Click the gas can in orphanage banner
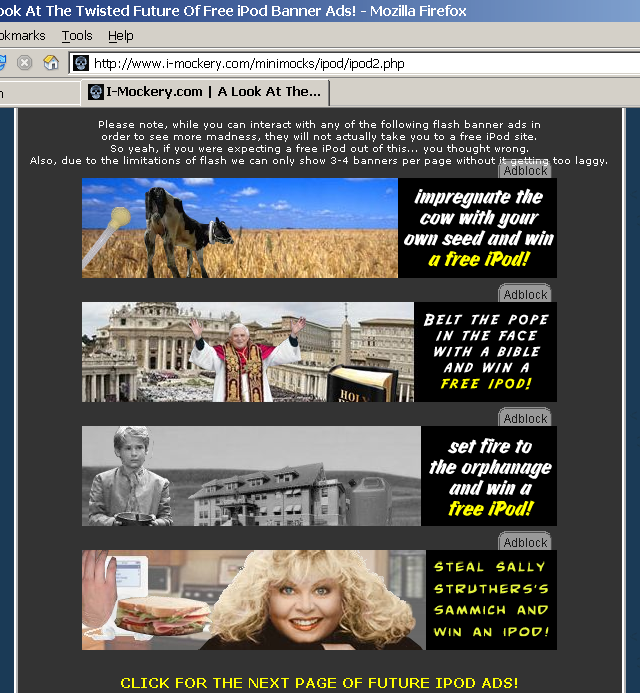640x693 pixels. (x=369, y=501)
